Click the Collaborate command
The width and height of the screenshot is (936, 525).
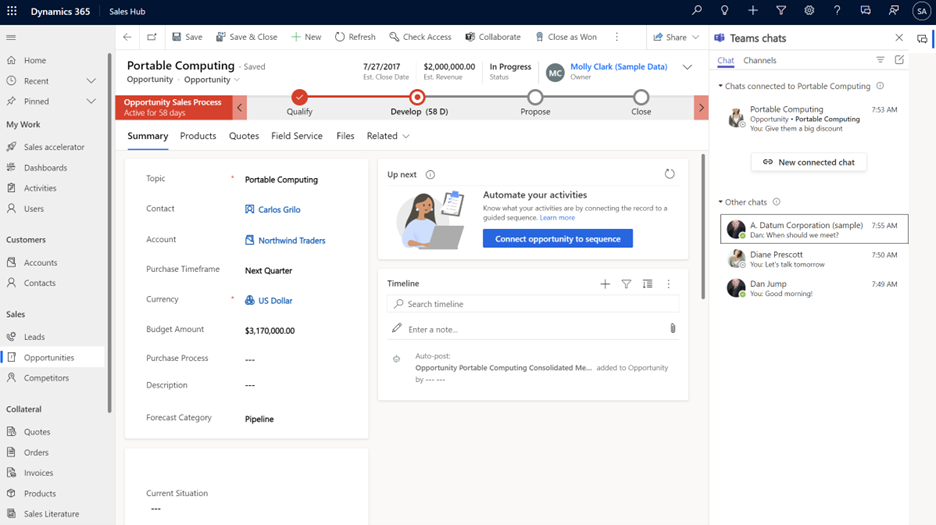pos(493,37)
